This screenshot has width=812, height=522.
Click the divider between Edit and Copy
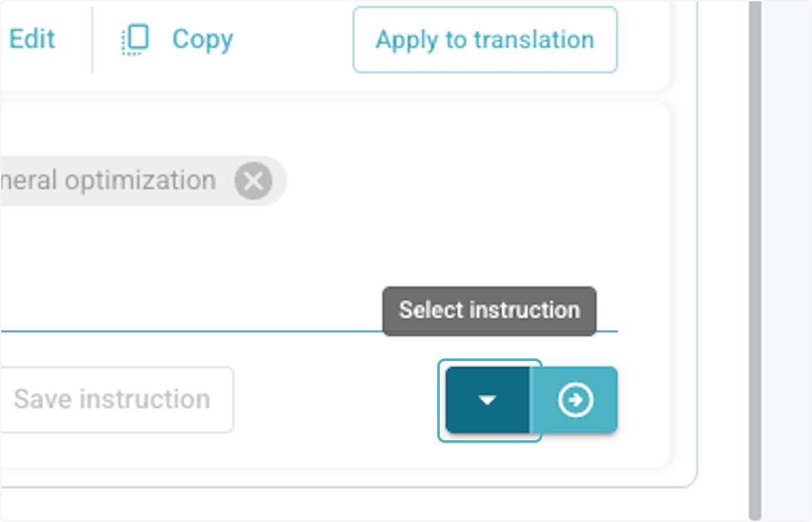92,40
